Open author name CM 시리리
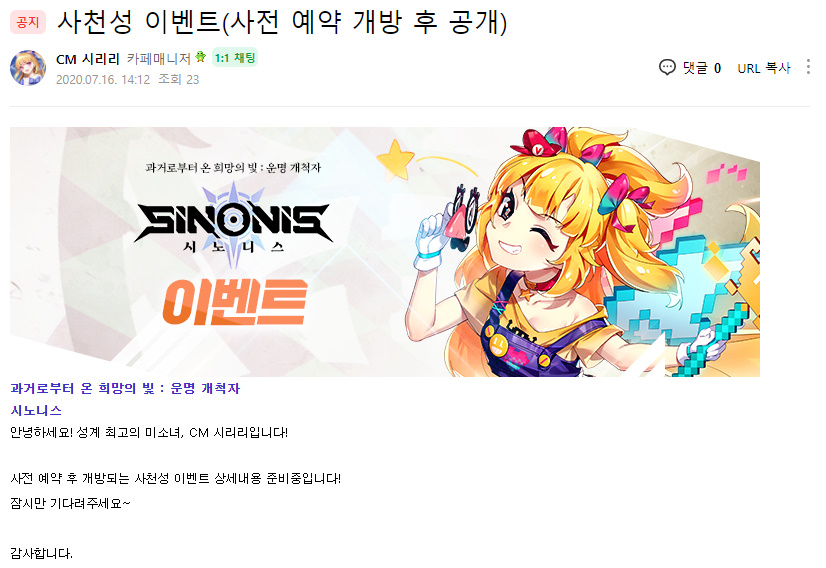 (x=88, y=59)
